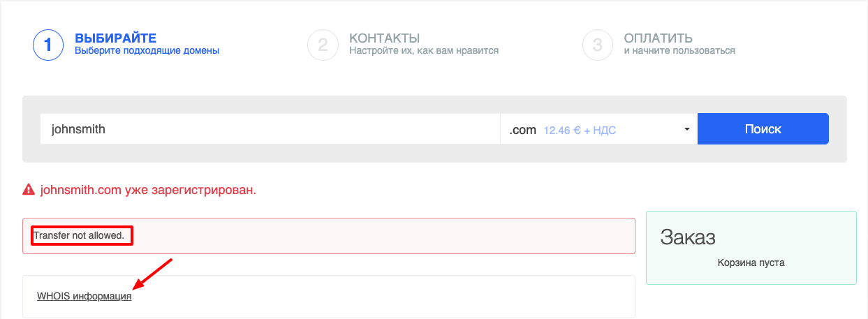
Task: Click the Заказ order panel heading
Action: pyautogui.click(x=688, y=237)
